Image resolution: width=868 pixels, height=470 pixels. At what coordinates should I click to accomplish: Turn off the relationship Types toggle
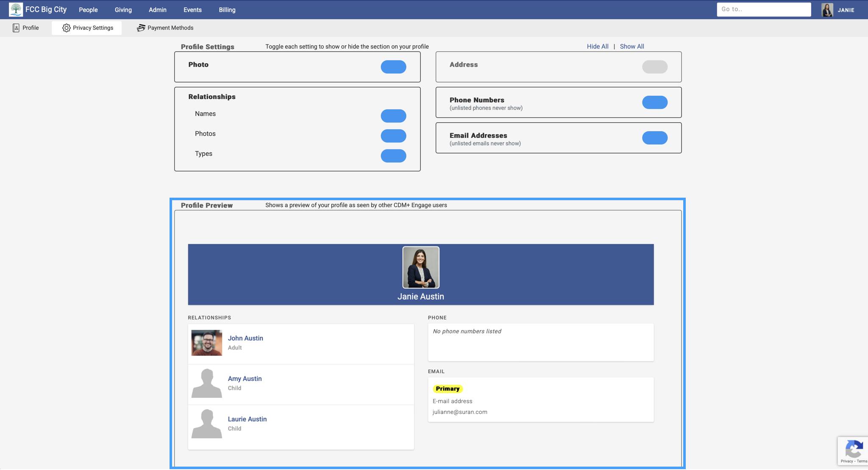[393, 156]
